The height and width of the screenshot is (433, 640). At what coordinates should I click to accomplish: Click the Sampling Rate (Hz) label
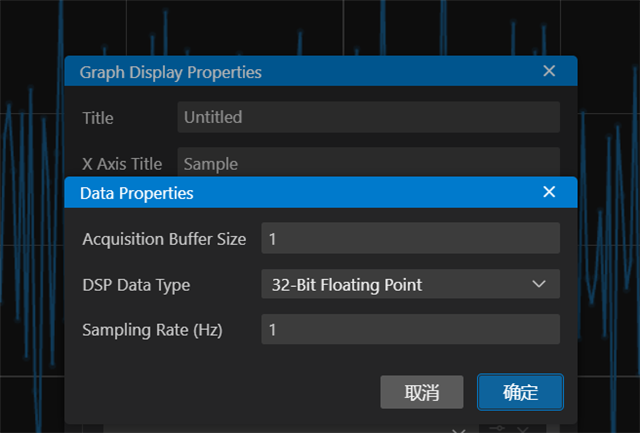coord(152,330)
